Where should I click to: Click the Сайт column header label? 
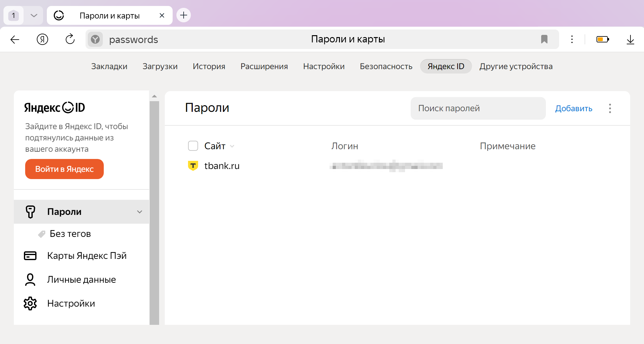(215, 146)
